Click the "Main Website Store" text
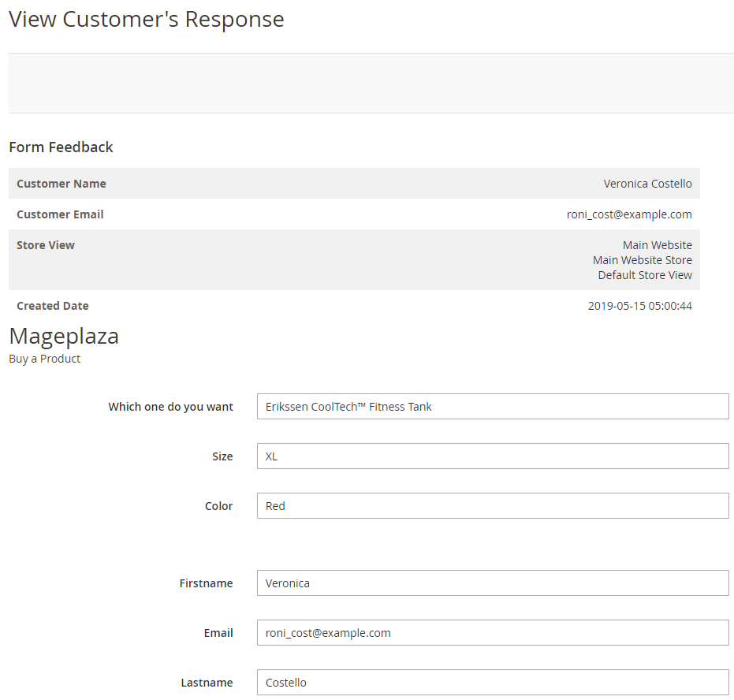Screen dimensions: 734x700 coord(642,260)
